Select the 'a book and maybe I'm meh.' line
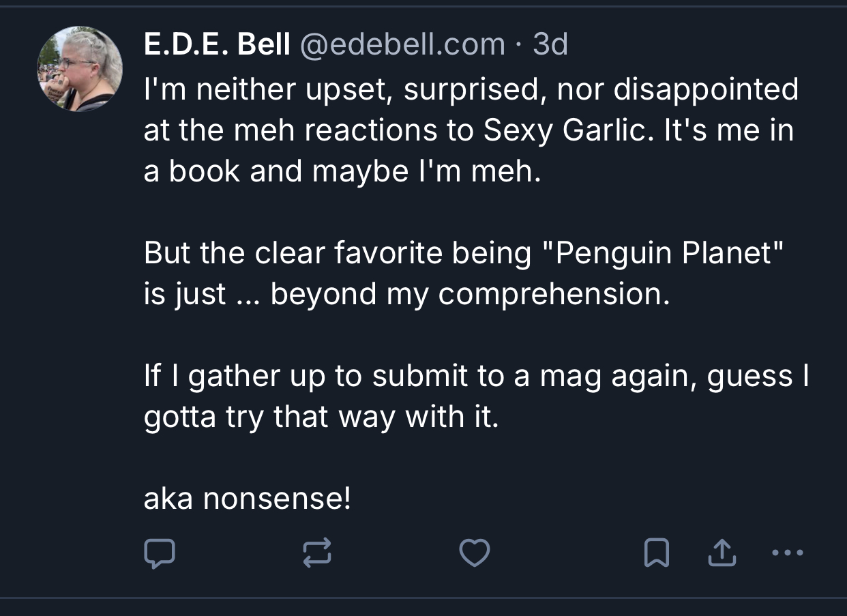Viewport: 847px width, 616px height. coord(342,171)
